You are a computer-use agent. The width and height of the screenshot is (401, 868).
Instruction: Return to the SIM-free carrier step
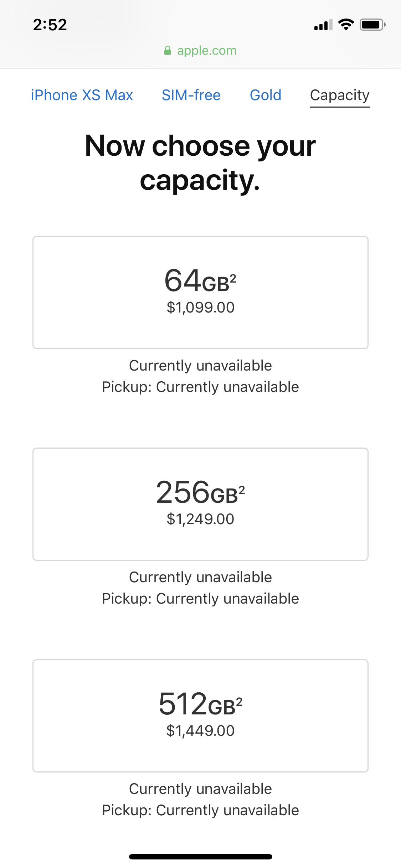pyautogui.click(x=191, y=95)
